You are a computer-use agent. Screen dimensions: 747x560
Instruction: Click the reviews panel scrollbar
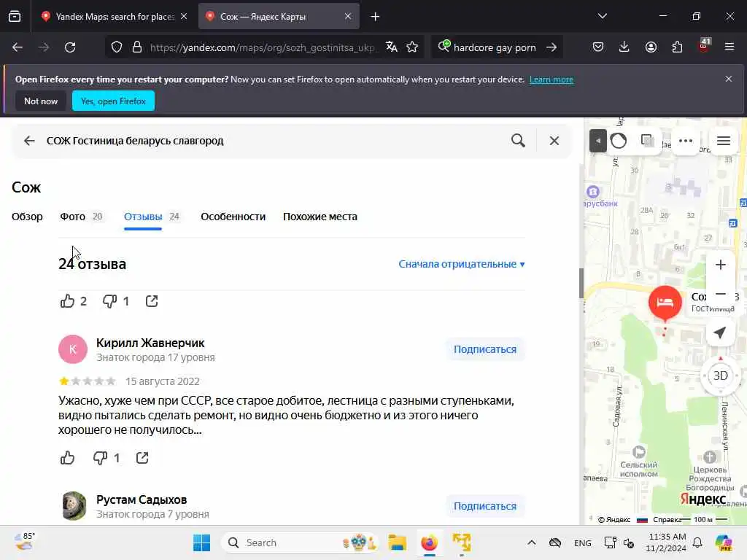pyautogui.click(x=581, y=284)
